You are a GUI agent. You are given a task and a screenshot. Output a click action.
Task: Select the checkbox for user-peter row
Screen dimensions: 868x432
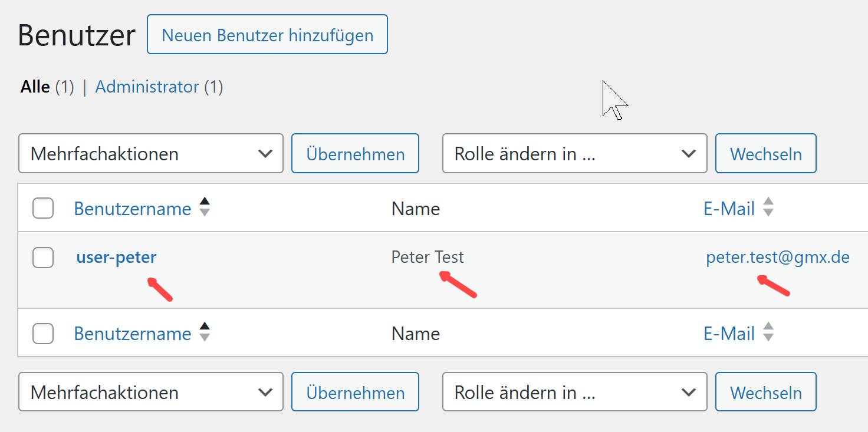coord(43,258)
